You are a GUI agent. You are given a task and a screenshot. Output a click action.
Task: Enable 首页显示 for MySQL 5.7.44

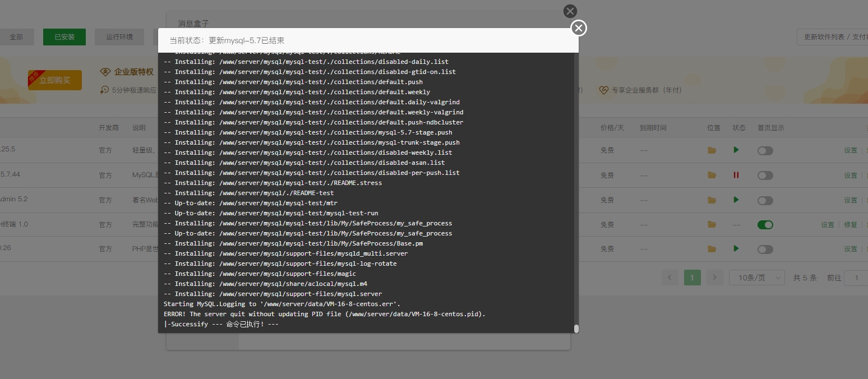[765, 175]
